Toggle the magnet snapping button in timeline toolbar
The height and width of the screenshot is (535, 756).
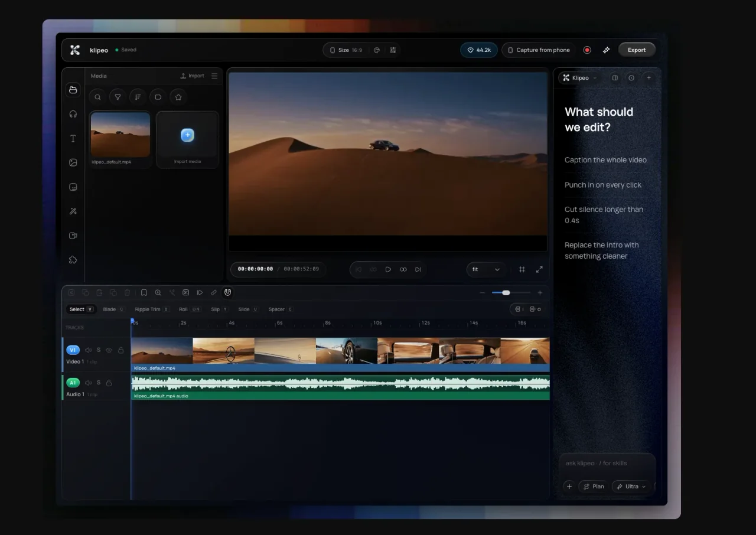(x=228, y=292)
